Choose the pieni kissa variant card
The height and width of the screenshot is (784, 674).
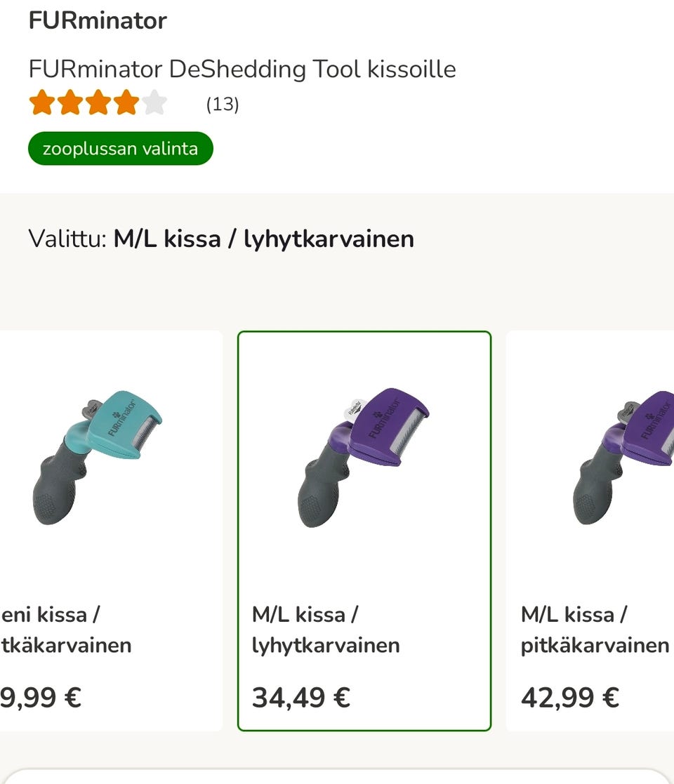(111, 531)
